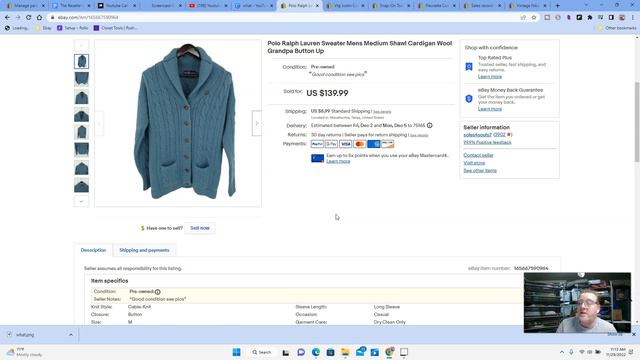Show next product image with right arrow
The height and width of the screenshot is (360, 640).
click(x=257, y=123)
